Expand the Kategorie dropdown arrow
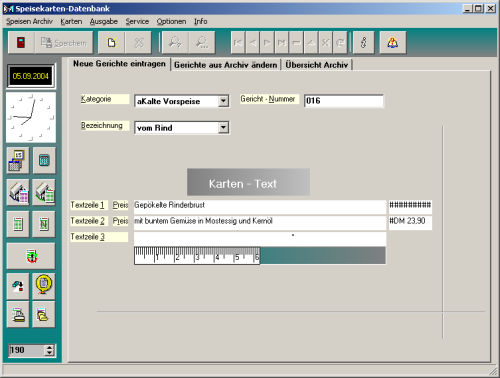 coord(223,101)
